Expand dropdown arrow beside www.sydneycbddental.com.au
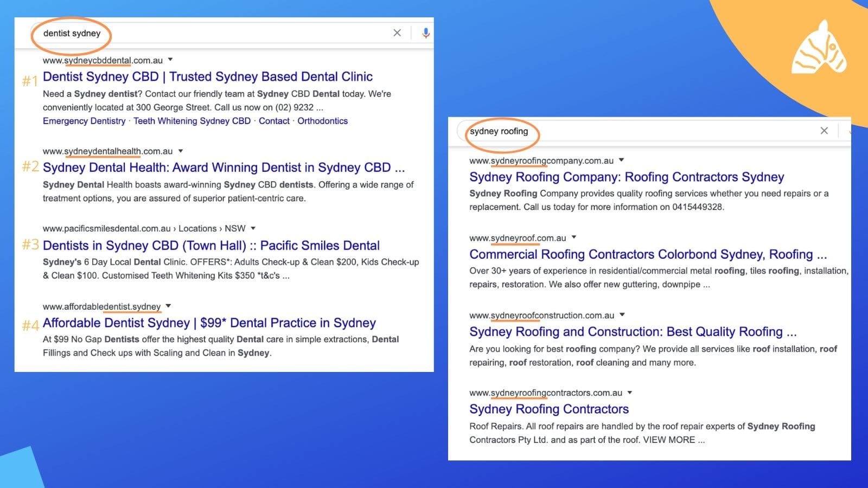Viewport: 868px width, 488px height. coord(170,60)
